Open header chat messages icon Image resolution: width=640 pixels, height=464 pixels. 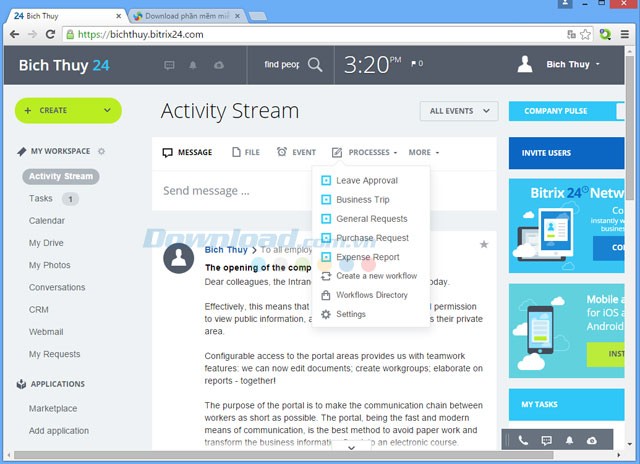pos(169,65)
